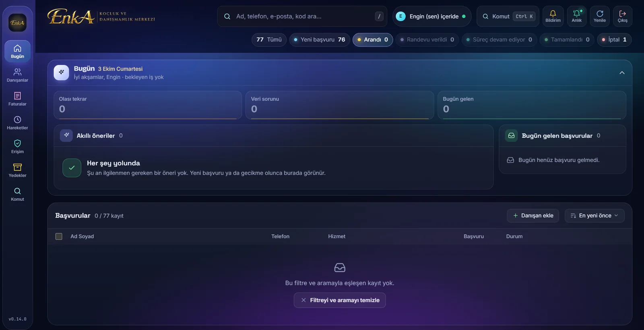Click the Bugün gelen başvurular inbox icon

[511, 135]
